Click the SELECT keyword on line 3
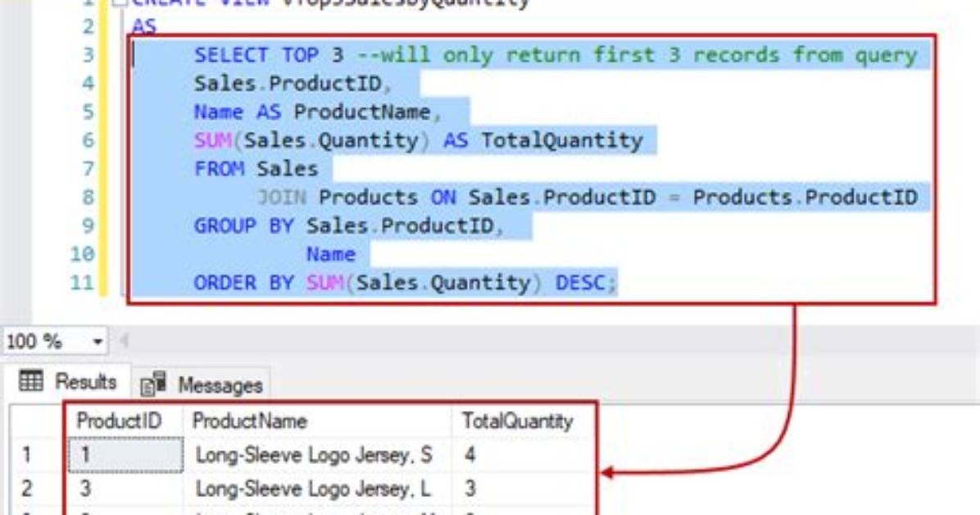 click(x=231, y=55)
